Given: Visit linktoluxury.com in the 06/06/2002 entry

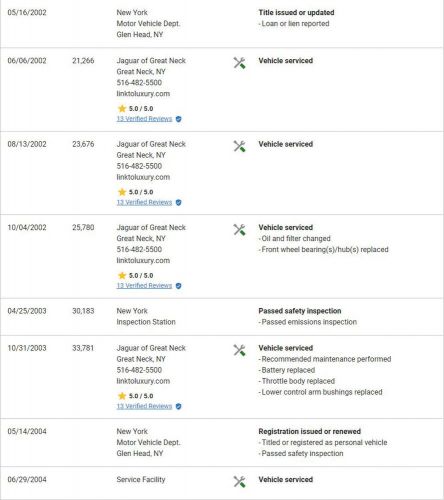Looking at the screenshot, I should point(143,94).
